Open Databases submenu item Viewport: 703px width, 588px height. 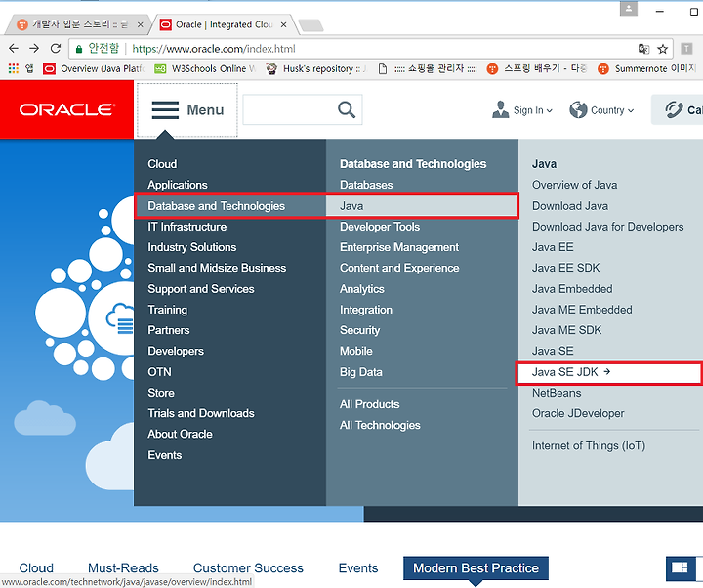coord(366,185)
